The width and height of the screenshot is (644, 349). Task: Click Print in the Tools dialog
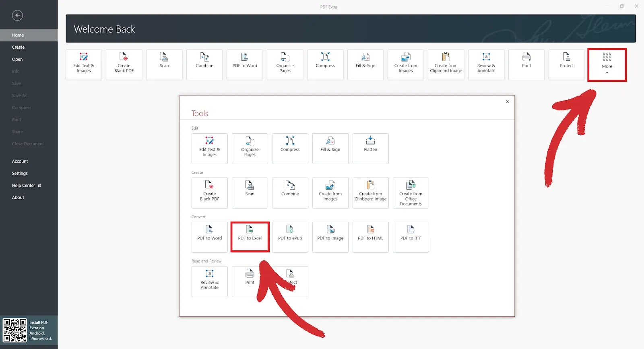(250, 281)
